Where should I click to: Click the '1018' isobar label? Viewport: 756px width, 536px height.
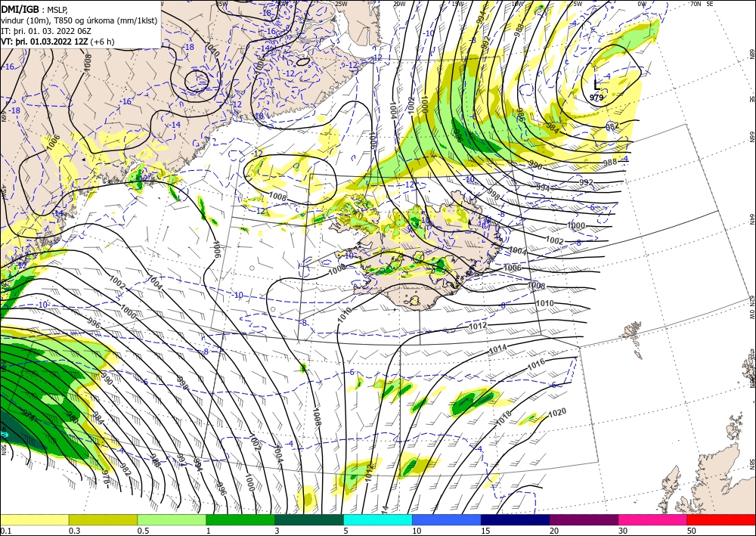(x=503, y=418)
